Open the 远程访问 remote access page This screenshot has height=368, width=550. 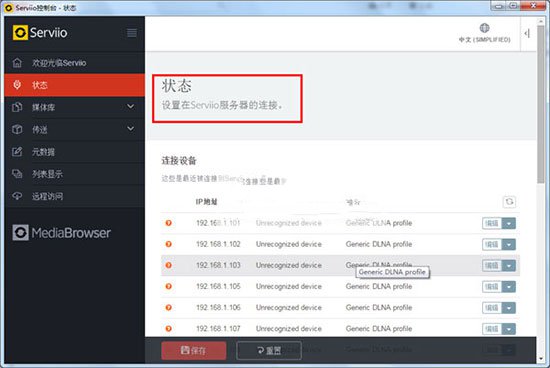[x=75, y=196]
